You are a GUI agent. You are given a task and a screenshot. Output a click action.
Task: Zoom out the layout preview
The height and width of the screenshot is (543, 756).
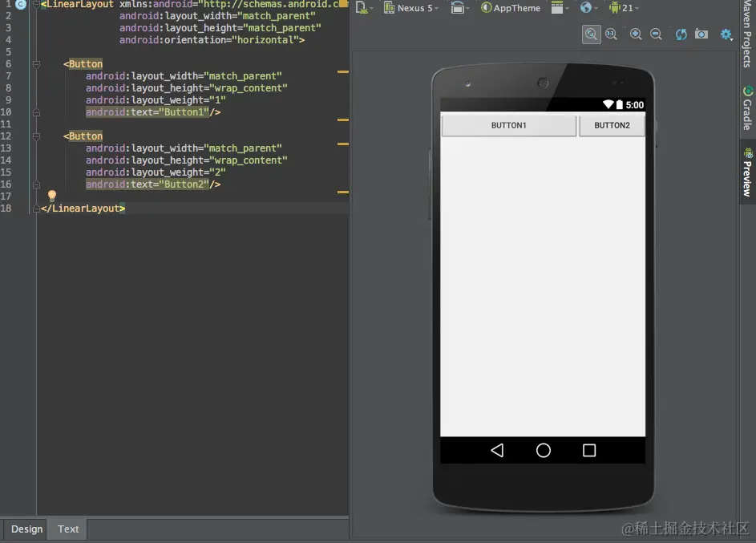pyautogui.click(x=656, y=34)
